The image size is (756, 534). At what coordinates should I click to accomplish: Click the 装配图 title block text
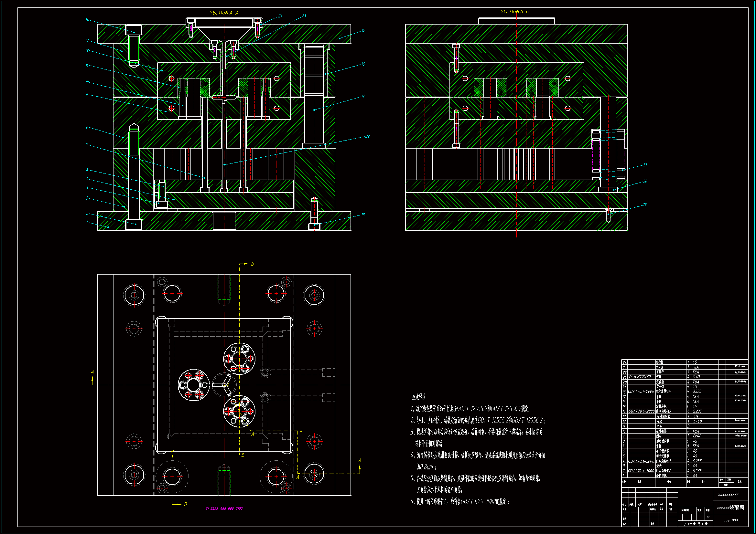coord(737,508)
